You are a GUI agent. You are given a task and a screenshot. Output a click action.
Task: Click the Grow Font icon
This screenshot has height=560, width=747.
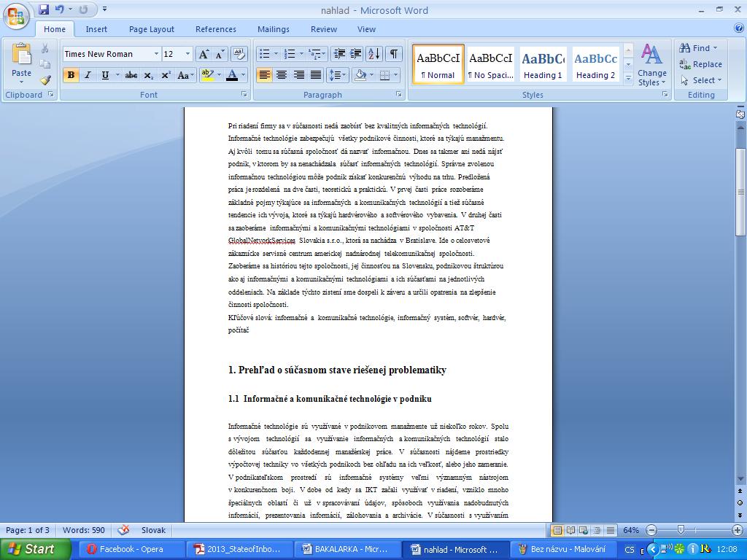coord(204,54)
